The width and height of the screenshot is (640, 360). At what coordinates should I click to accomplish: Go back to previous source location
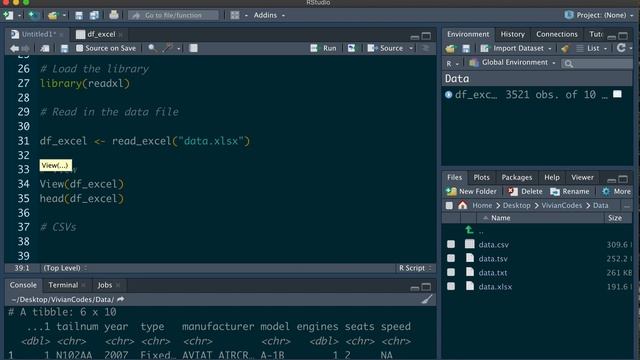coord(14,49)
